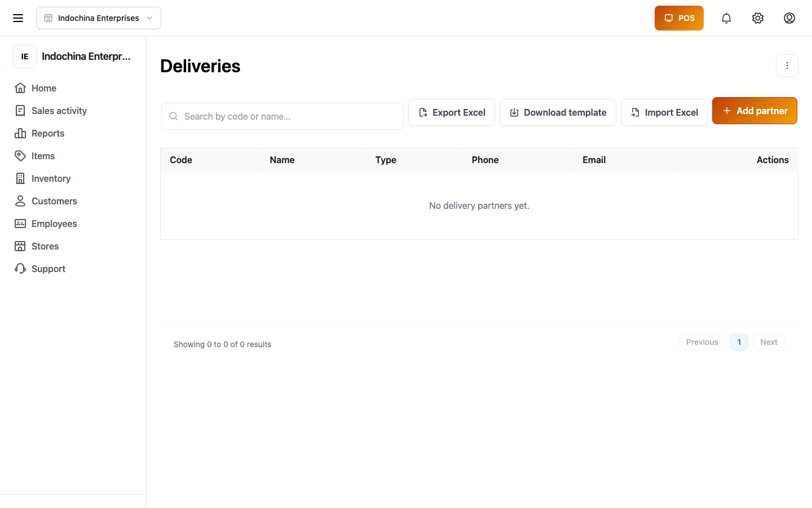The height and width of the screenshot is (508, 812).
Task: Launch the POS screen
Action: [679, 18]
